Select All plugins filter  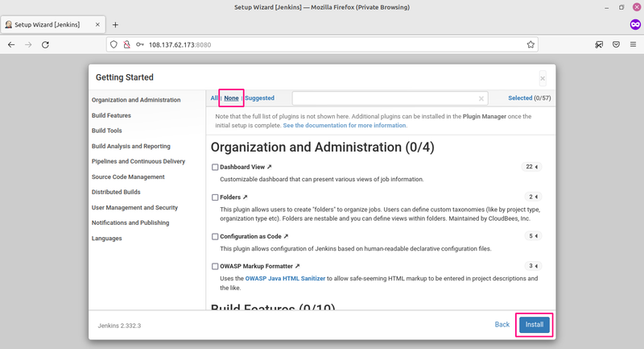click(x=214, y=98)
